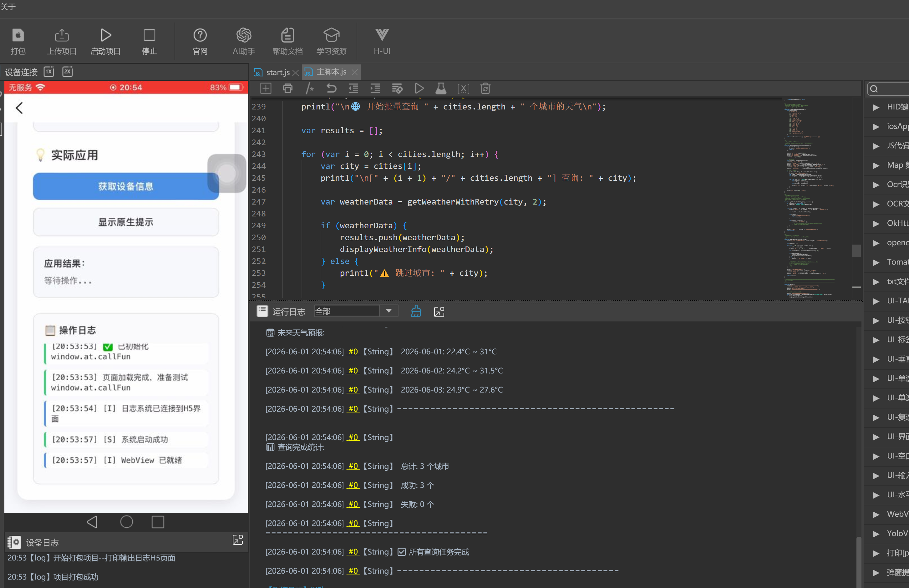Close the start.js tab

[x=296, y=73]
